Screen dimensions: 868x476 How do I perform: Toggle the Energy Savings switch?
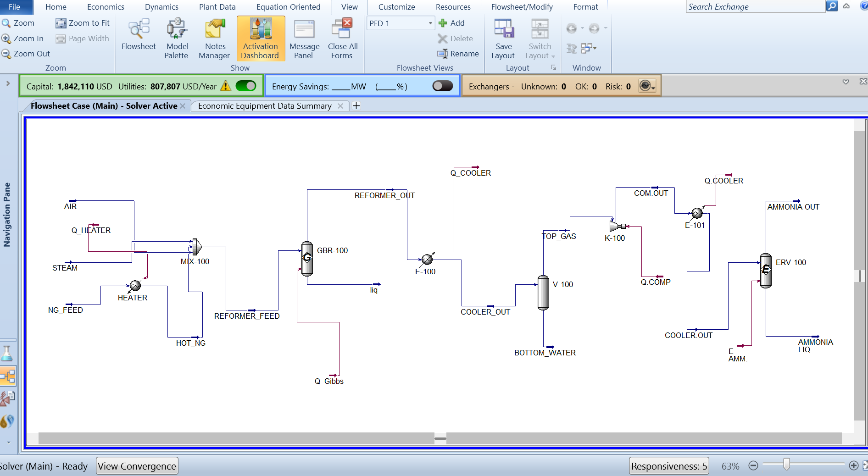(443, 86)
